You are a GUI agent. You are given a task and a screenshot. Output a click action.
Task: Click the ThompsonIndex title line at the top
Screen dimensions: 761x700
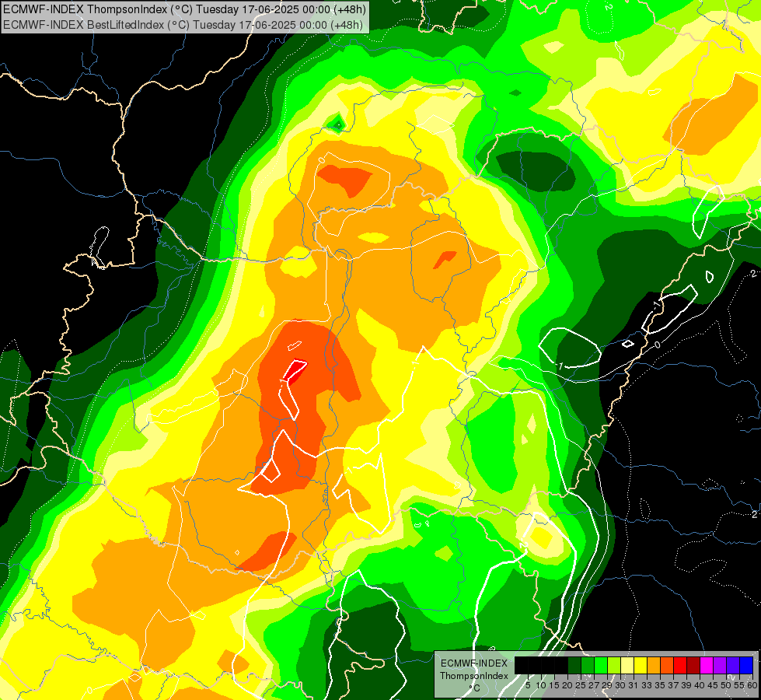pos(184,9)
